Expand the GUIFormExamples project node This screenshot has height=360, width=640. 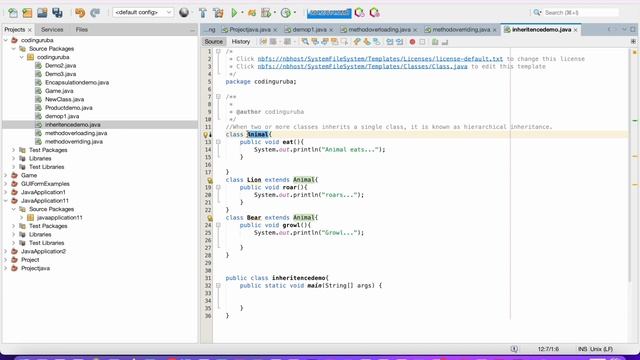click(6, 184)
